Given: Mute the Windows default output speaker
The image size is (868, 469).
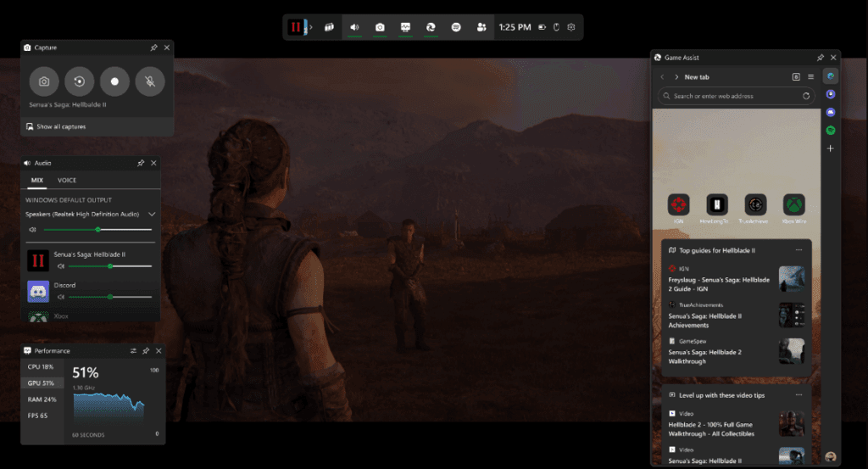Looking at the screenshot, I should click(33, 229).
